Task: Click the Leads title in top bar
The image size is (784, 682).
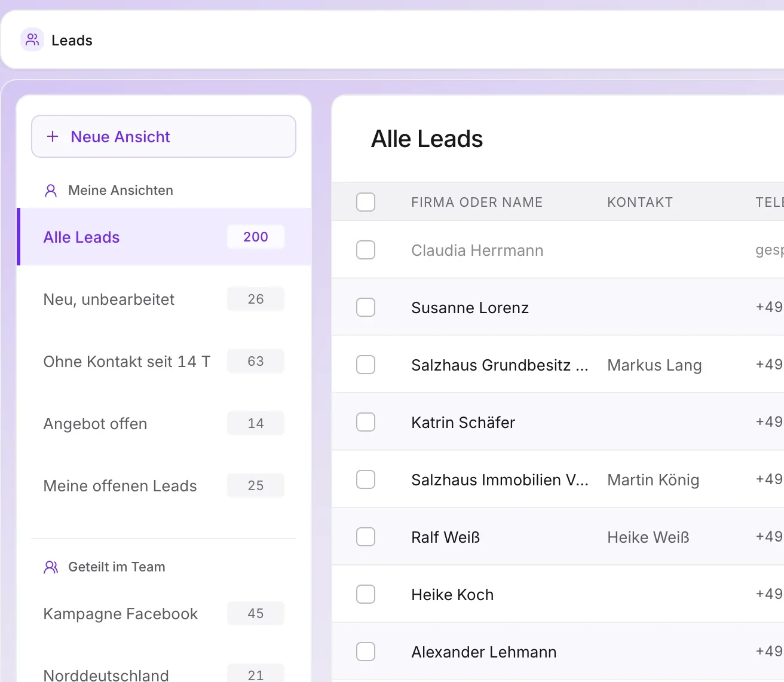Action: (x=72, y=40)
